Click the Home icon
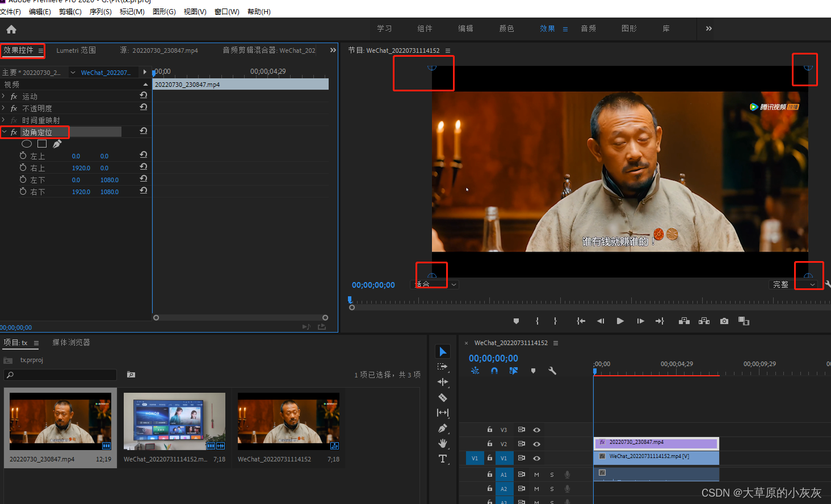831x504 pixels. [x=11, y=29]
